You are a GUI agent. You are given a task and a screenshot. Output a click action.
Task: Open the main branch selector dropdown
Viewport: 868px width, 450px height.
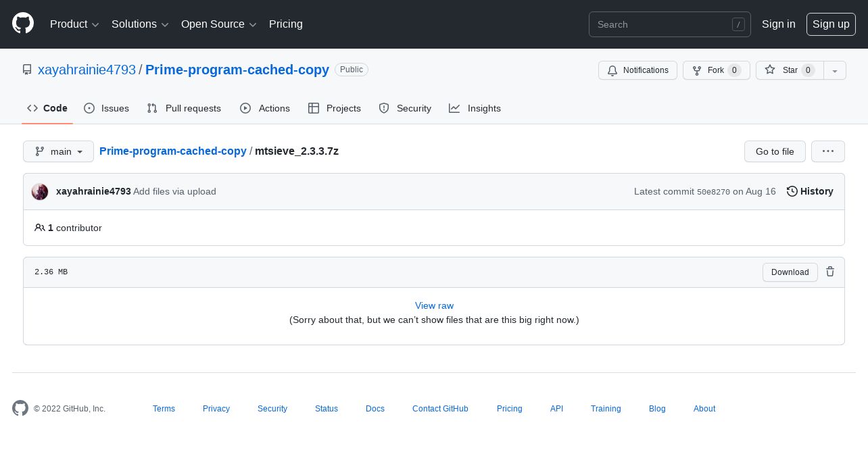[58, 151]
